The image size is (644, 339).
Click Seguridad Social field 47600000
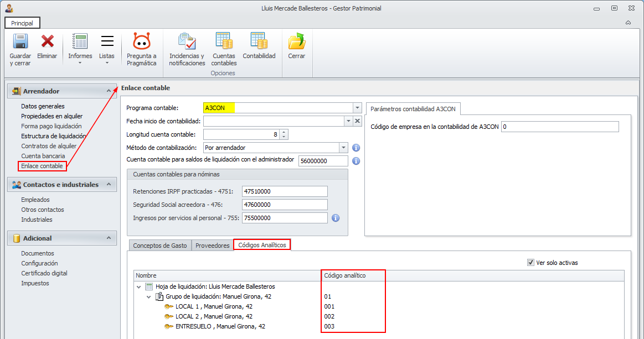point(285,205)
